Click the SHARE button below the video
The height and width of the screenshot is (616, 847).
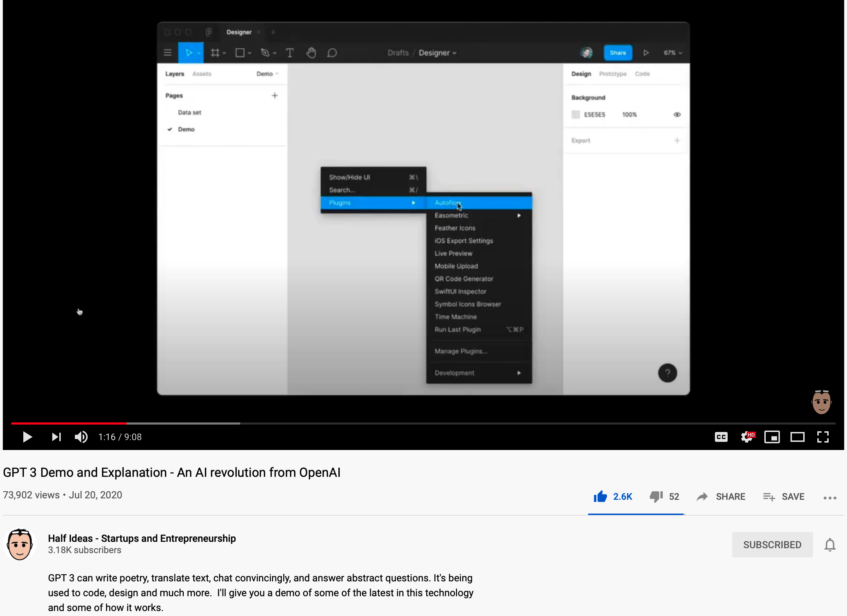point(721,497)
